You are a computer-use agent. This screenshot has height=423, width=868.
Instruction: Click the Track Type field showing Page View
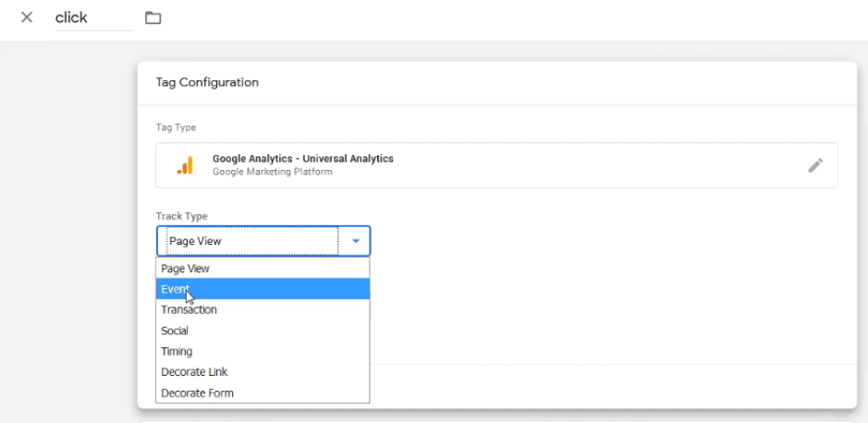[x=263, y=241]
